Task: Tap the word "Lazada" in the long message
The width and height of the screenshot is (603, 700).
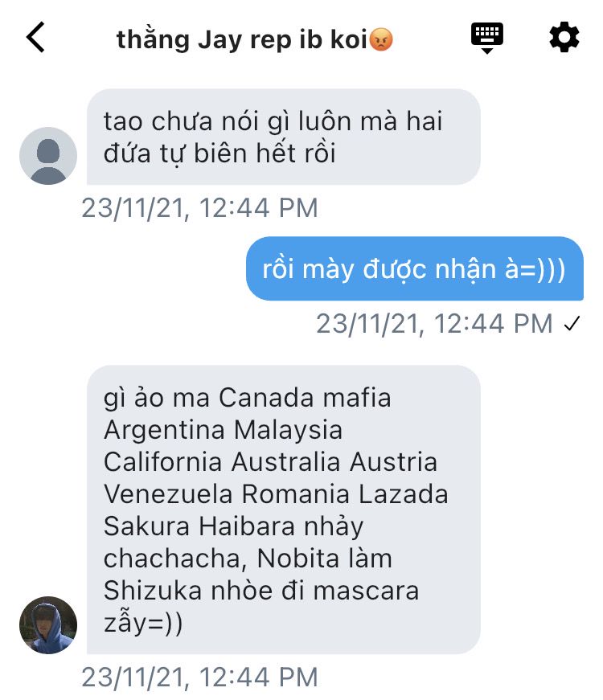Action: coord(404,494)
